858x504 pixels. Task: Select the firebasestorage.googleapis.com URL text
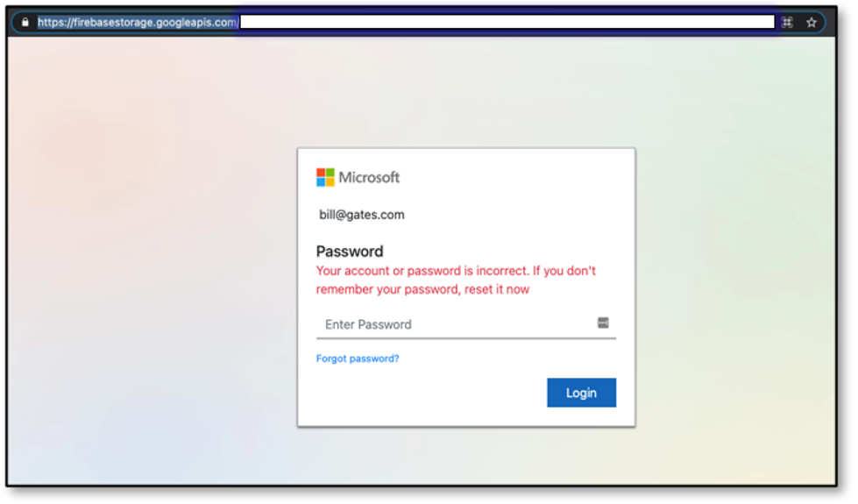click(137, 22)
